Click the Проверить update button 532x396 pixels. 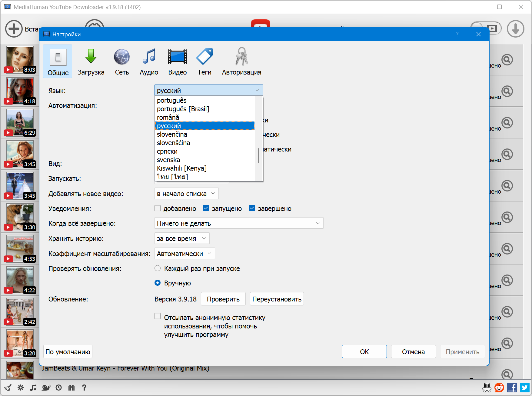tap(223, 299)
